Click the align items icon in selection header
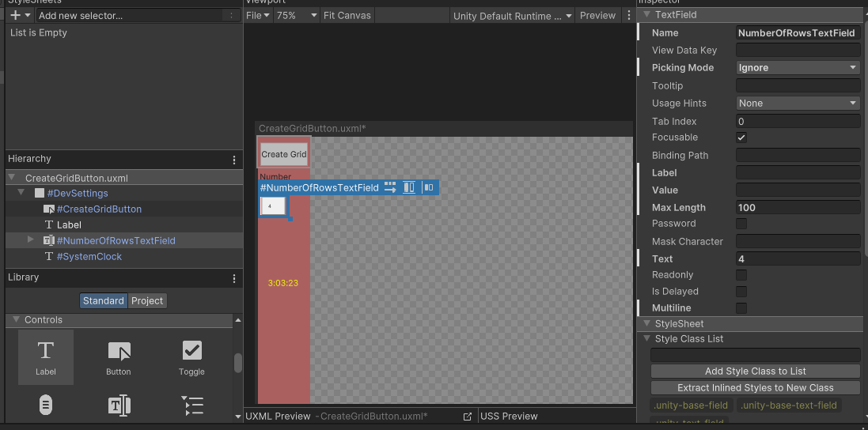The image size is (868, 430). point(409,187)
